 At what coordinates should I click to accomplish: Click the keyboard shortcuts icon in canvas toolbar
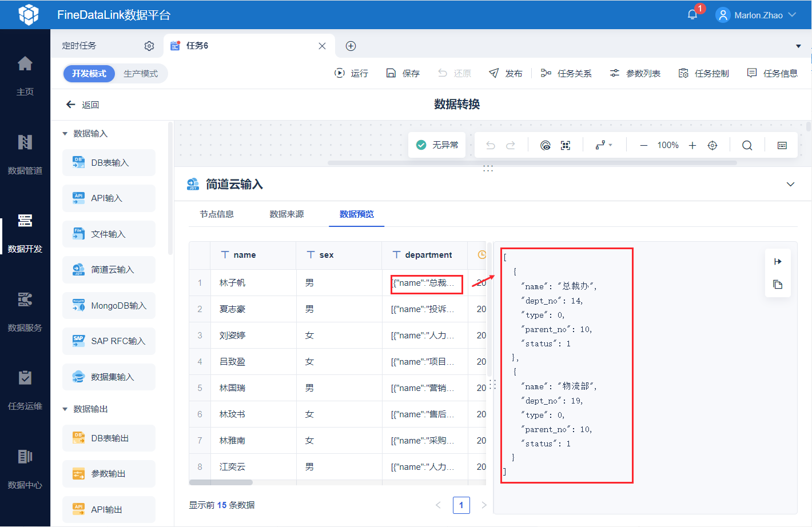pos(782,145)
